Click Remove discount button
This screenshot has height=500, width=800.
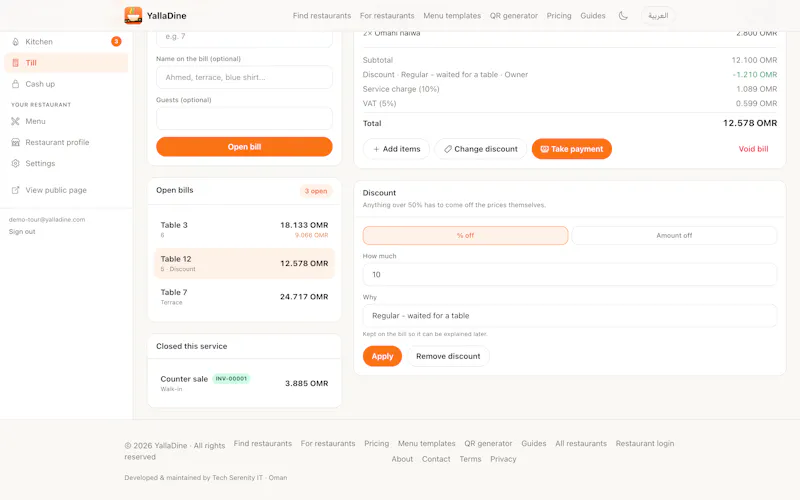pos(448,356)
